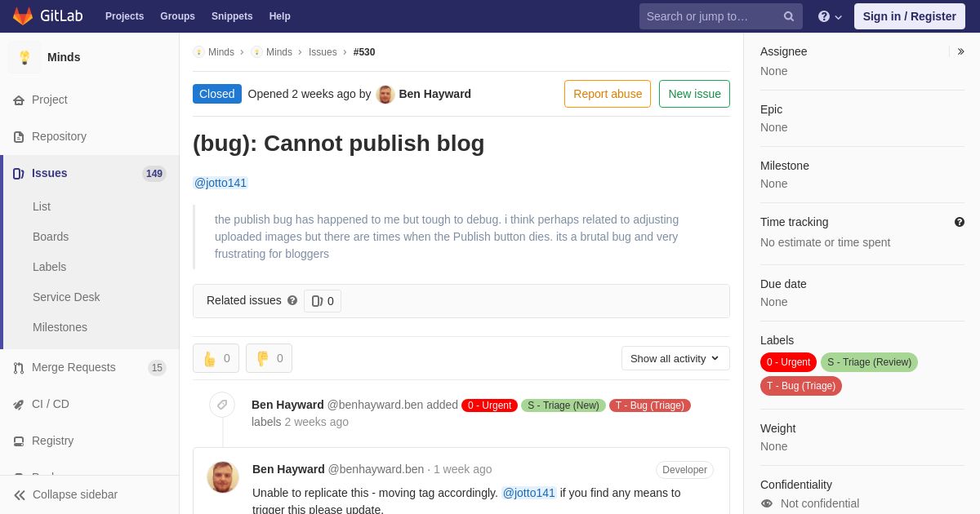Click S - Triage (New) activity label
980x514 pixels.
(563, 405)
